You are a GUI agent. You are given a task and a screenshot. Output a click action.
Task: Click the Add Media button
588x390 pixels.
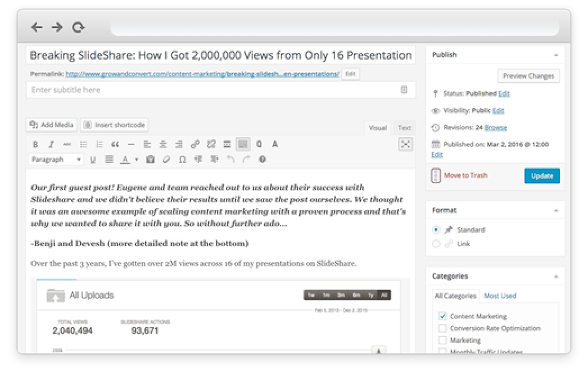(x=51, y=125)
